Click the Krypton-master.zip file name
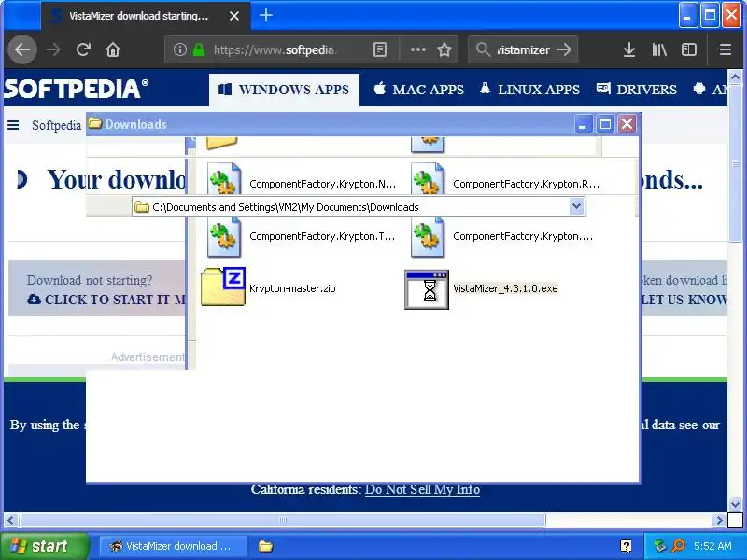Image resolution: width=747 pixels, height=560 pixels. 292,288
